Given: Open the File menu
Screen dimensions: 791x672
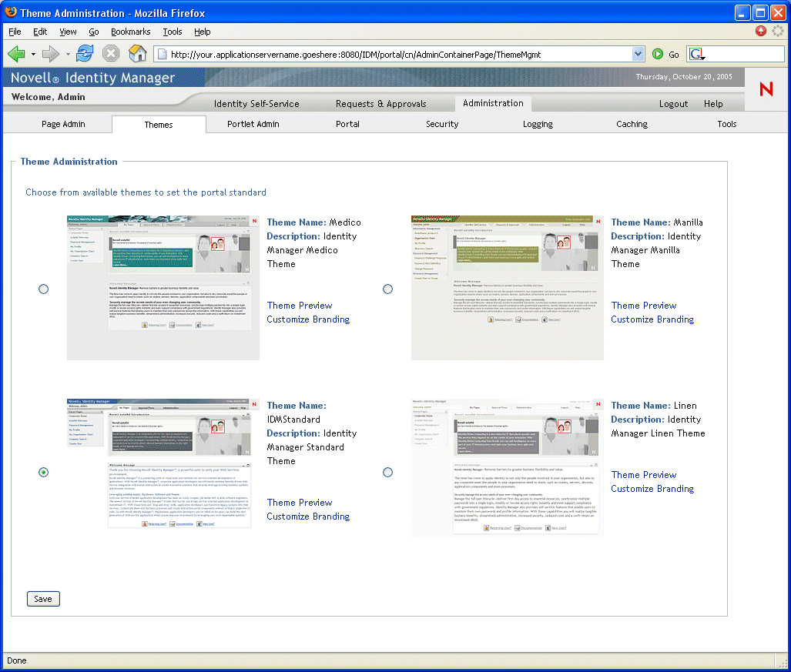Looking at the screenshot, I should click(15, 32).
